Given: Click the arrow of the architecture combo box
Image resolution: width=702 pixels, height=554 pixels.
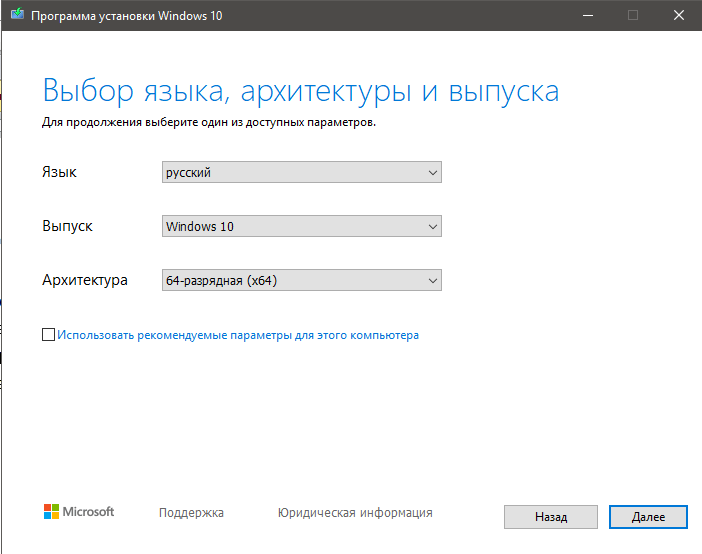Looking at the screenshot, I should coord(432,281).
